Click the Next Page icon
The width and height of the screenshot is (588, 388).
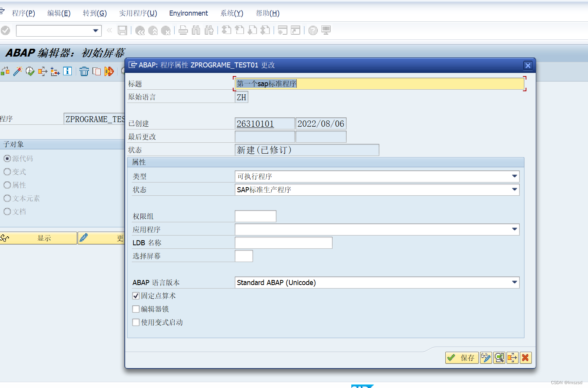pyautogui.click(x=252, y=30)
